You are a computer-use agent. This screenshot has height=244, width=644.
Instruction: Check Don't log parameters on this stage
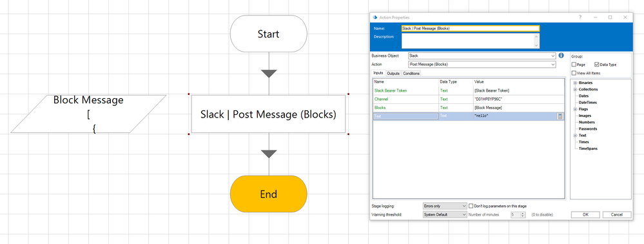coord(471,206)
